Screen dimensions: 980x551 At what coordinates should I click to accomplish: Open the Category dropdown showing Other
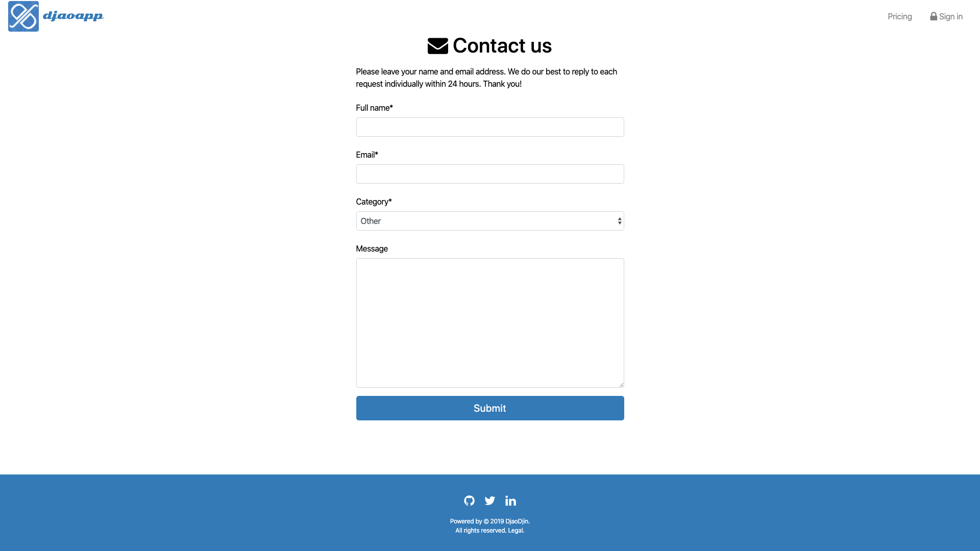pyautogui.click(x=490, y=221)
